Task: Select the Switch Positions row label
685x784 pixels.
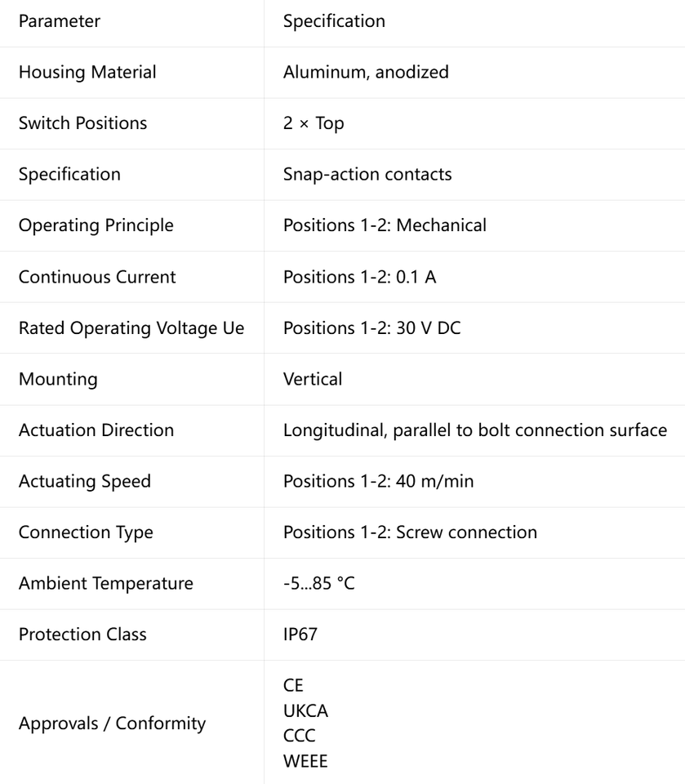Action: (x=83, y=123)
